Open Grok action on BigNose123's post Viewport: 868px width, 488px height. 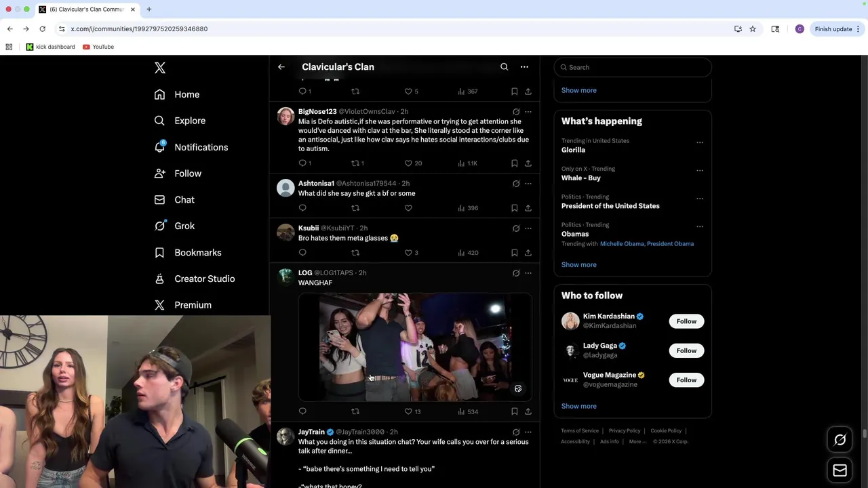(x=516, y=112)
